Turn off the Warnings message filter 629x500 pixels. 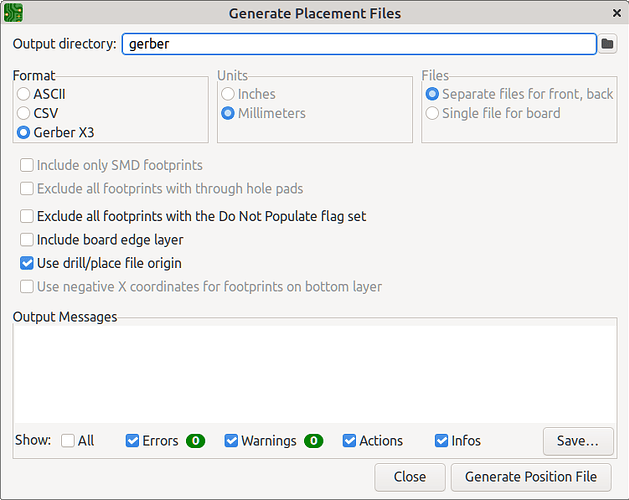(232, 441)
